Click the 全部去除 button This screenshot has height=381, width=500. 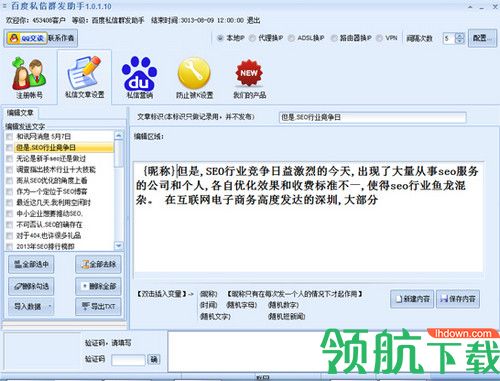point(98,264)
